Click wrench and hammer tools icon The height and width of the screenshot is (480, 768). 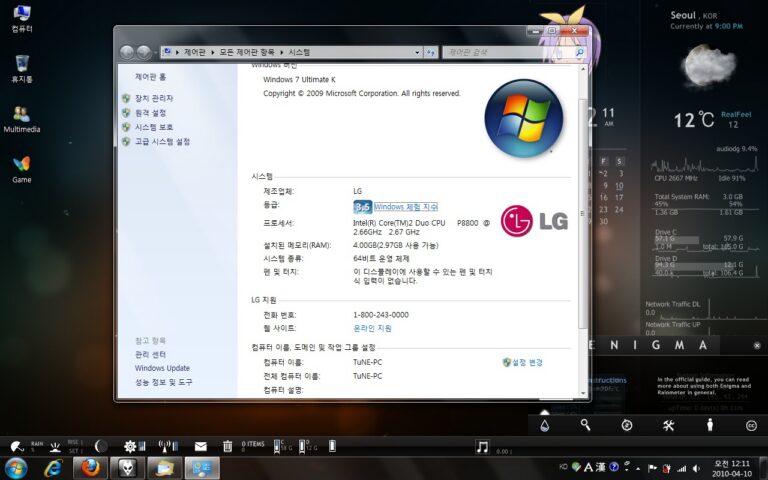668,425
